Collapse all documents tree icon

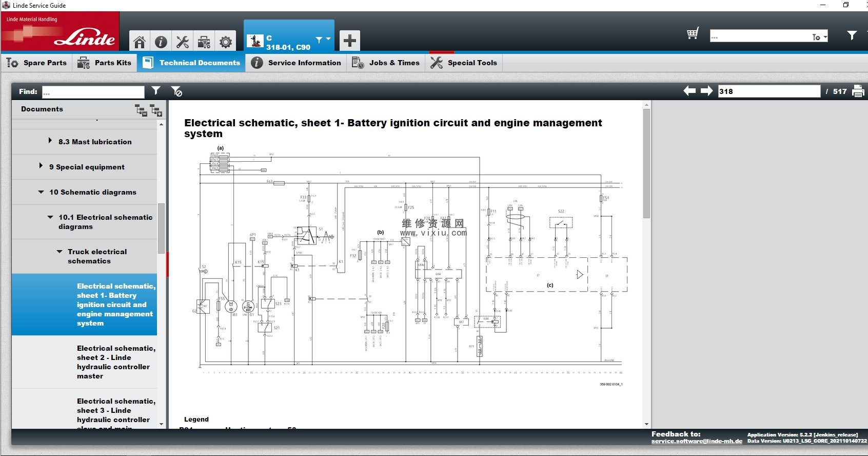(x=141, y=110)
